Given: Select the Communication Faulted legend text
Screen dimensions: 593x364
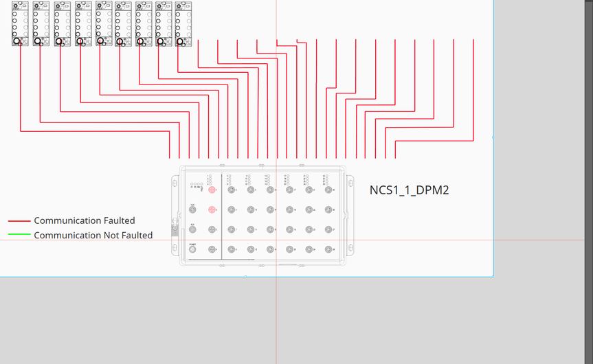Looking at the screenshot, I should tap(85, 220).
